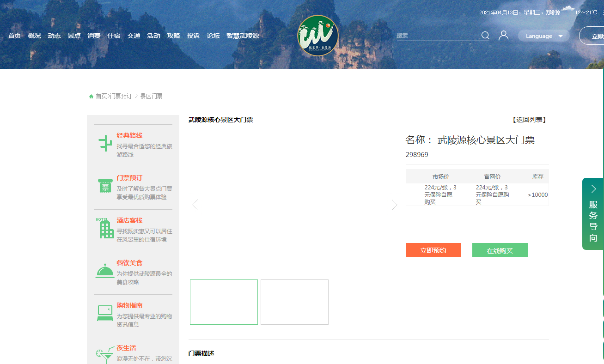Click the 门票预订 ticket icon
Image resolution: width=604 pixels, height=364 pixels.
(x=105, y=186)
